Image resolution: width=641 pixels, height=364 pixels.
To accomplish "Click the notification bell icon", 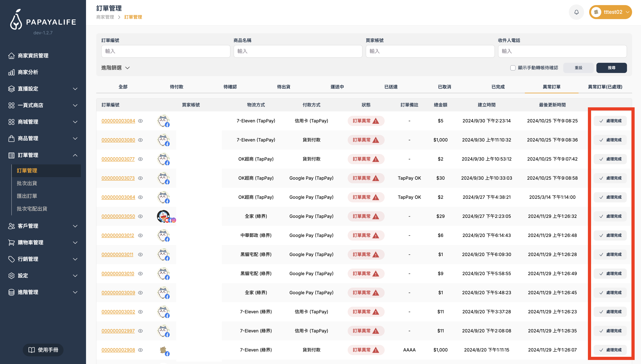I will click(576, 12).
